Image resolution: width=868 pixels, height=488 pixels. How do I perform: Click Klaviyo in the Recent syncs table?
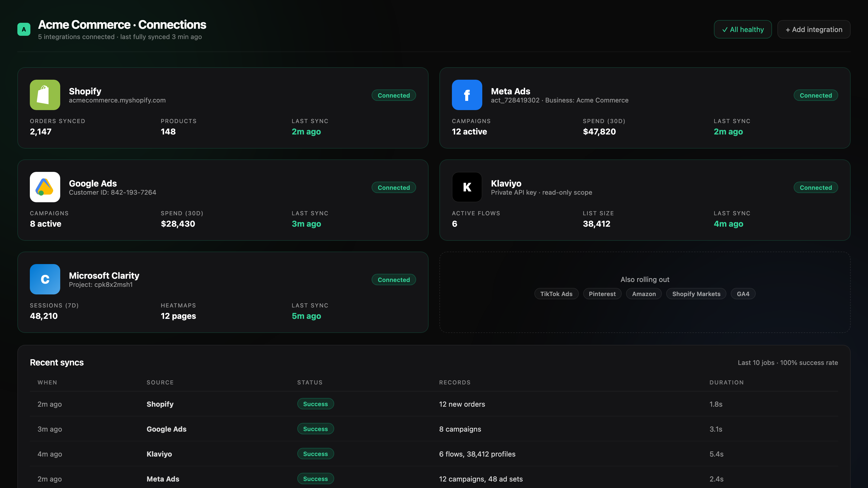(x=159, y=454)
